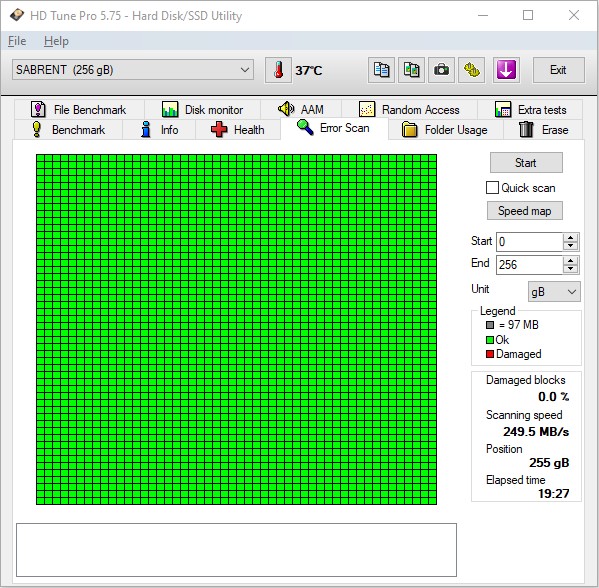
Task: Click the Speed map button
Action: click(525, 211)
